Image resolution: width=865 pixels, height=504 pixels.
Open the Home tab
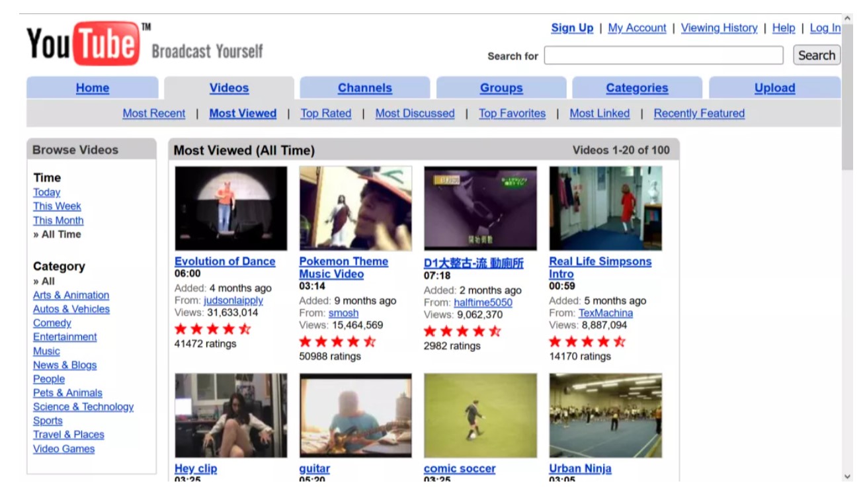coord(93,88)
